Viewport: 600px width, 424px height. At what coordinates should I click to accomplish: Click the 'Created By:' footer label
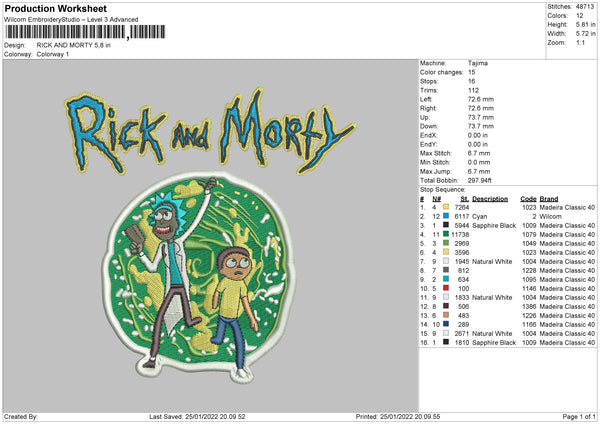(x=21, y=416)
